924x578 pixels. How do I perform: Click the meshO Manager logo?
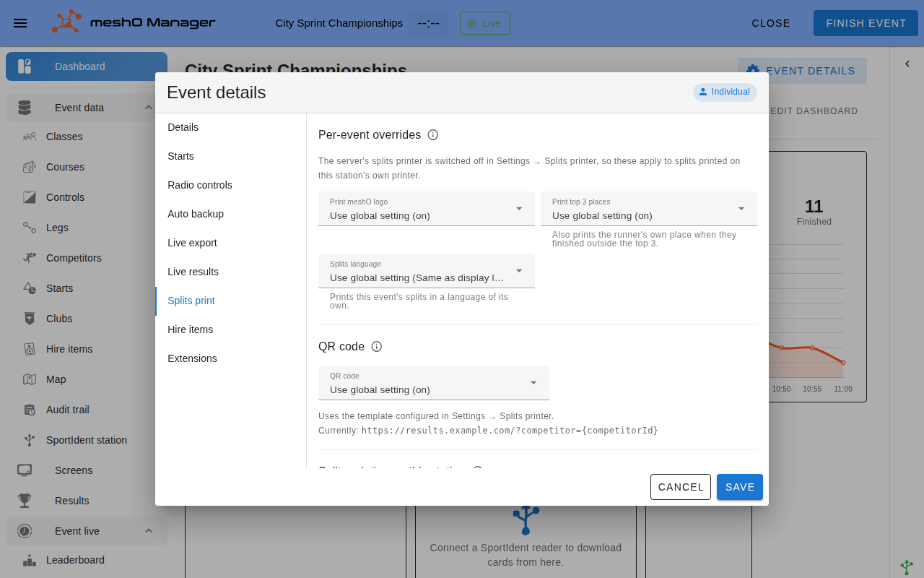click(x=134, y=23)
